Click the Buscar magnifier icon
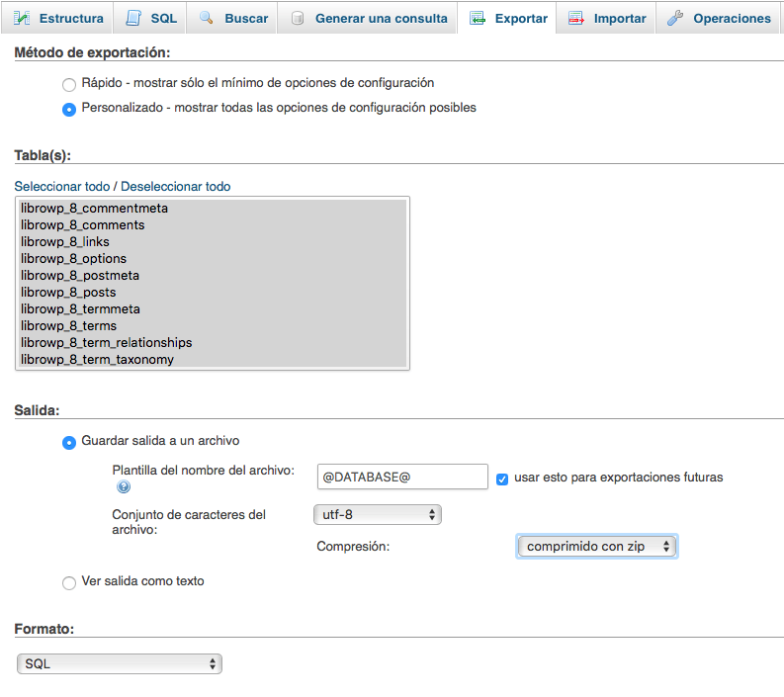This screenshot has height=697, width=784. 207,18
